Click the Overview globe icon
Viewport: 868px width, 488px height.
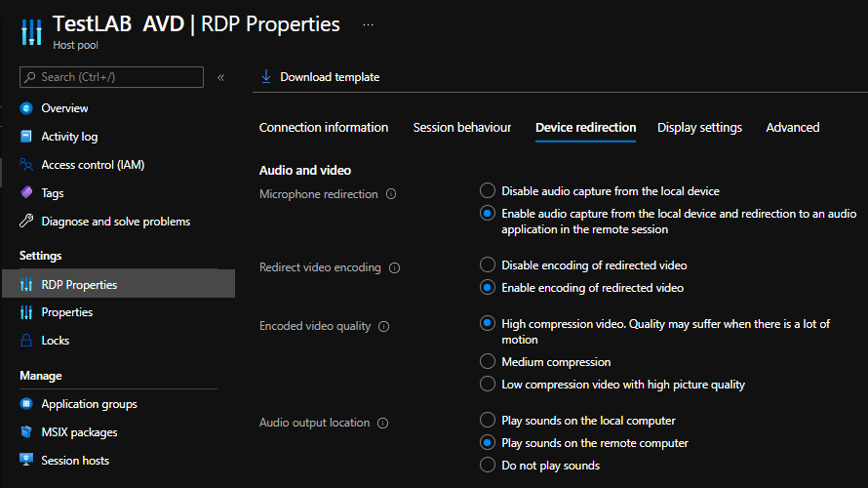point(26,108)
